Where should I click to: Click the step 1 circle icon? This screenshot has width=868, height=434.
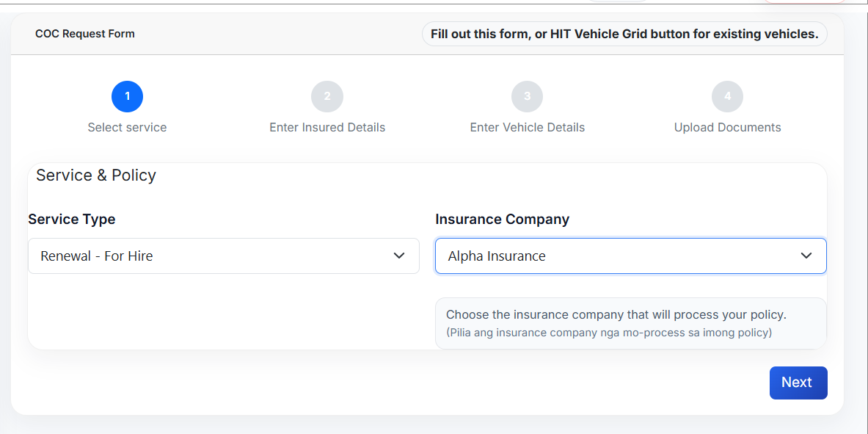(127, 96)
